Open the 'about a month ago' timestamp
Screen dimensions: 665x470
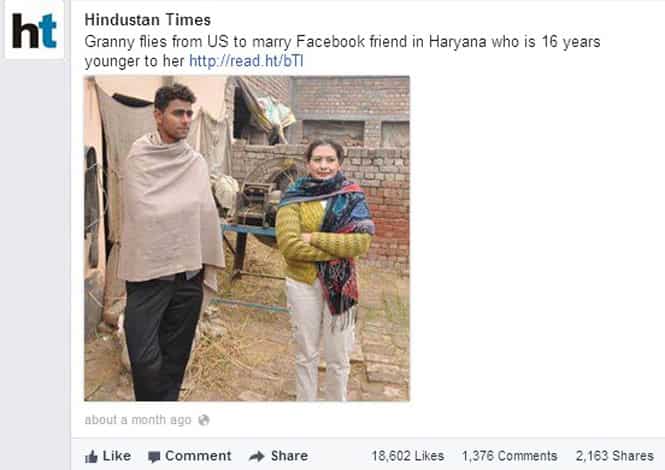(x=138, y=420)
